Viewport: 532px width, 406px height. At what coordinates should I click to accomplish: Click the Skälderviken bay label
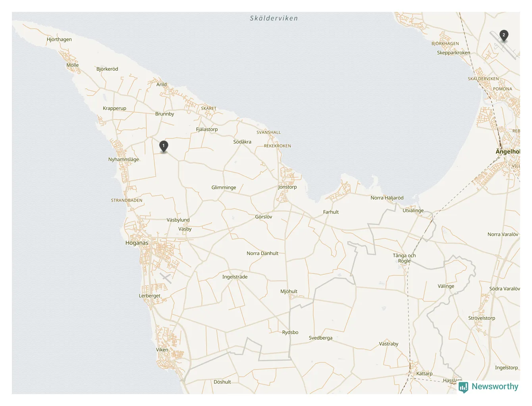point(274,18)
